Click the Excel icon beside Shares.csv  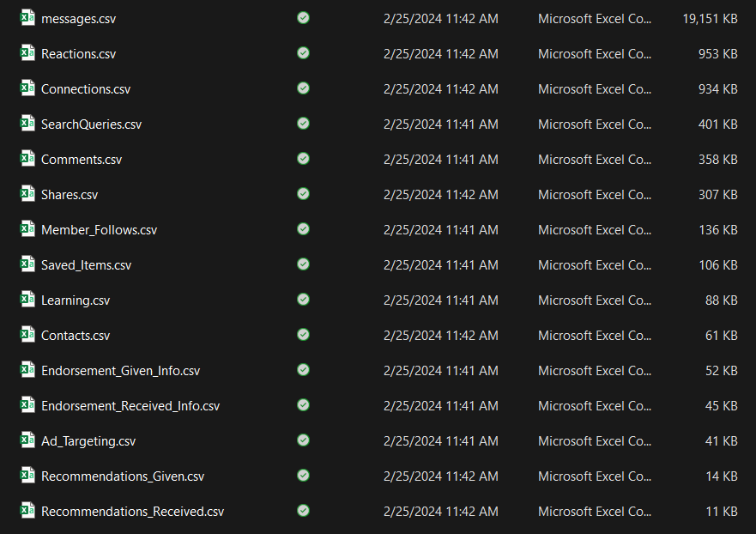point(27,194)
